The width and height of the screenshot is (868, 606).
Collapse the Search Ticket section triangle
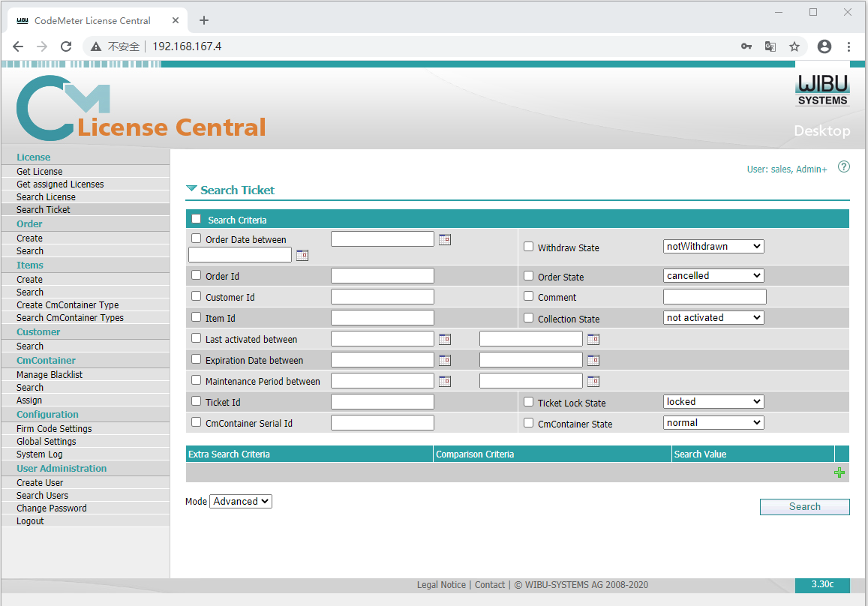(x=191, y=189)
